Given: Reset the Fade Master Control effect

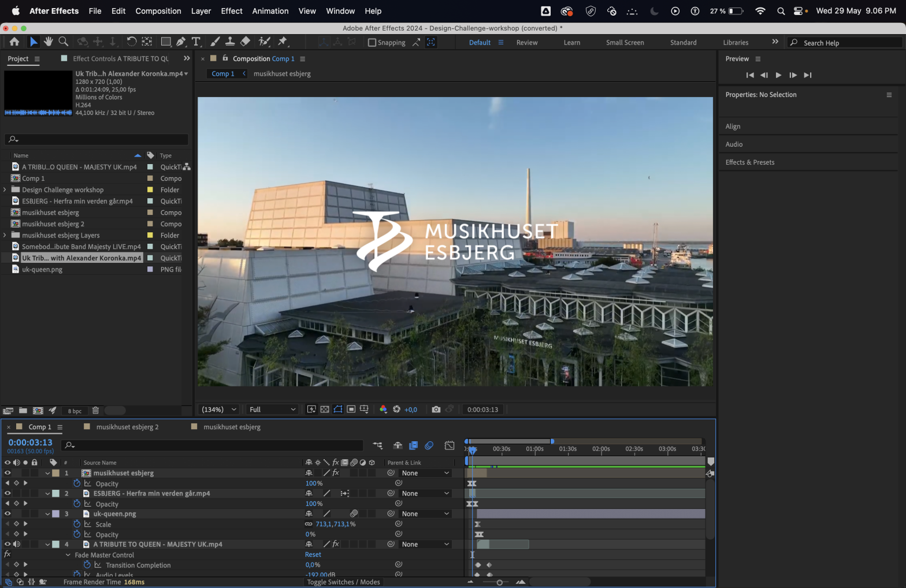Looking at the screenshot, I should 313,554.
